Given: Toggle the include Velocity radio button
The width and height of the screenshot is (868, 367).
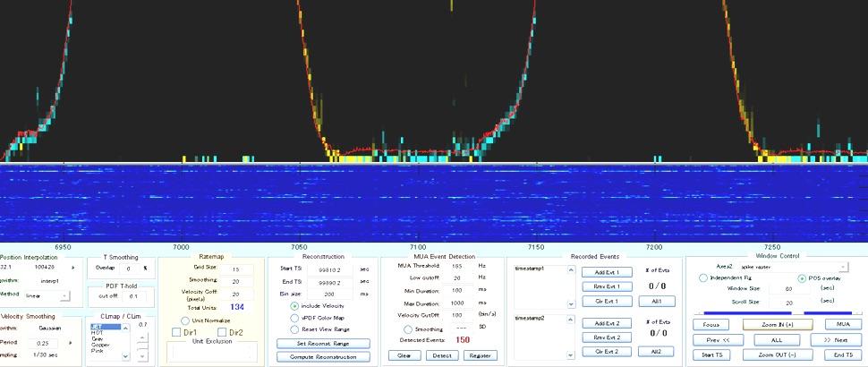Looking at the screenshot, I should tap(294, 305).
